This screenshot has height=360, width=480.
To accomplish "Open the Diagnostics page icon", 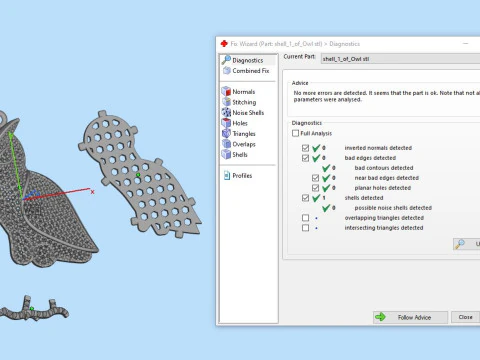I will pos(226,60).
